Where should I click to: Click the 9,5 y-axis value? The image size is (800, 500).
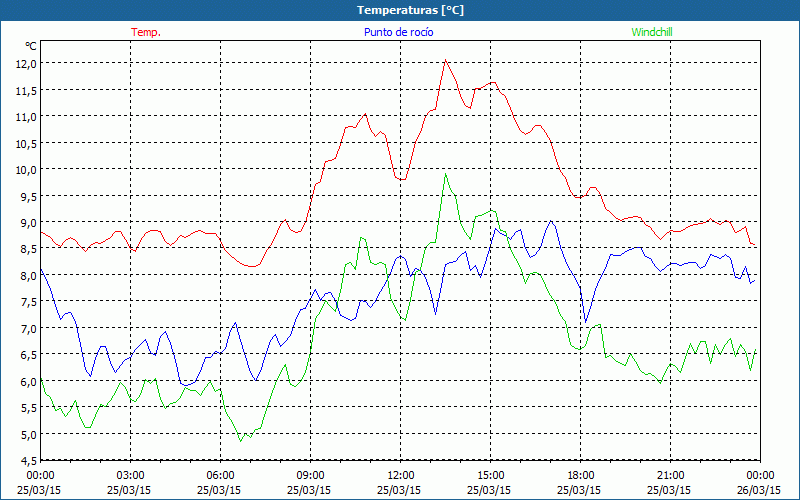29,196
